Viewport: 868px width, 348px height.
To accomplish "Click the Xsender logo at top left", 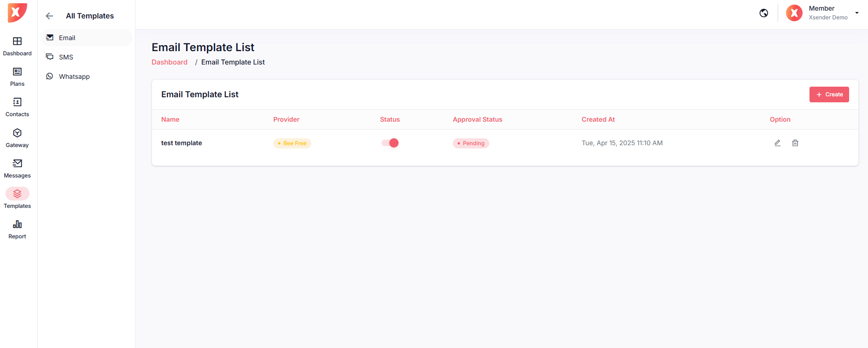I will click(x=18, y=12).
